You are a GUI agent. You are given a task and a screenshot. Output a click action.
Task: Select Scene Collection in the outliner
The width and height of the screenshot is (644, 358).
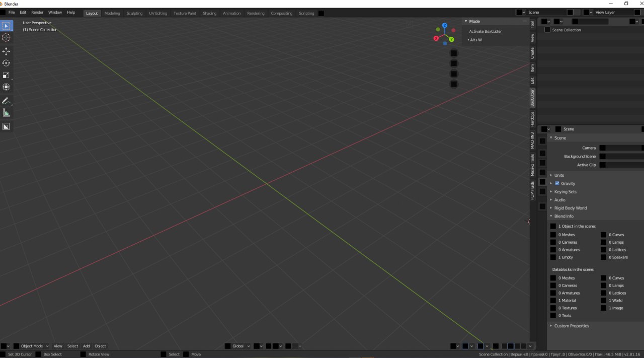[567, 30]
